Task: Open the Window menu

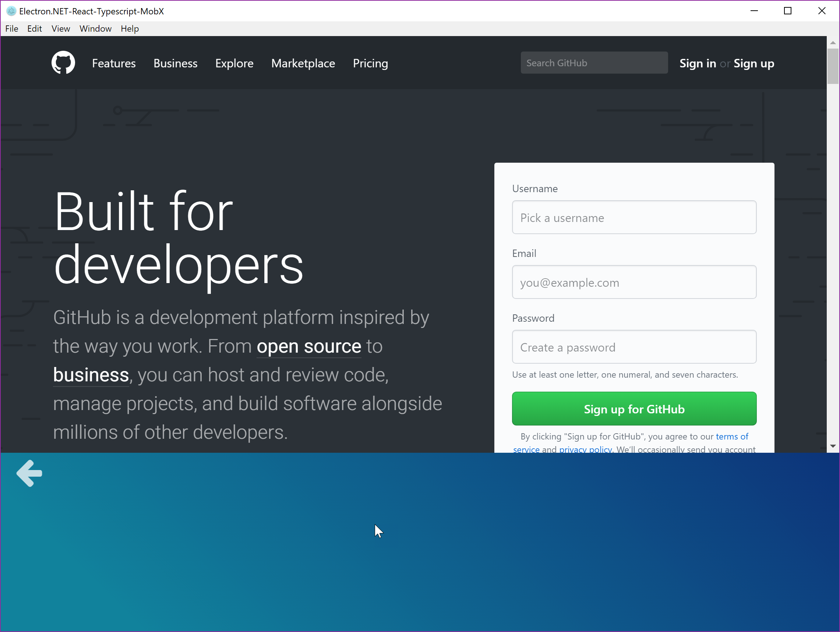Action: pyautogui.click(x=95, y=29)
